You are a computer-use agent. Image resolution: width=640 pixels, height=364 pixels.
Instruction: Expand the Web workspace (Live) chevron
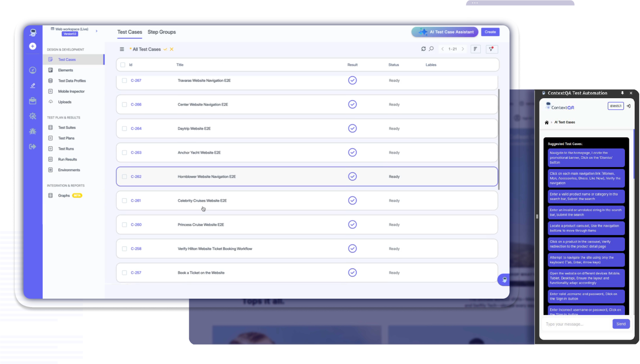pyautogui.click(x=96, y=31)
